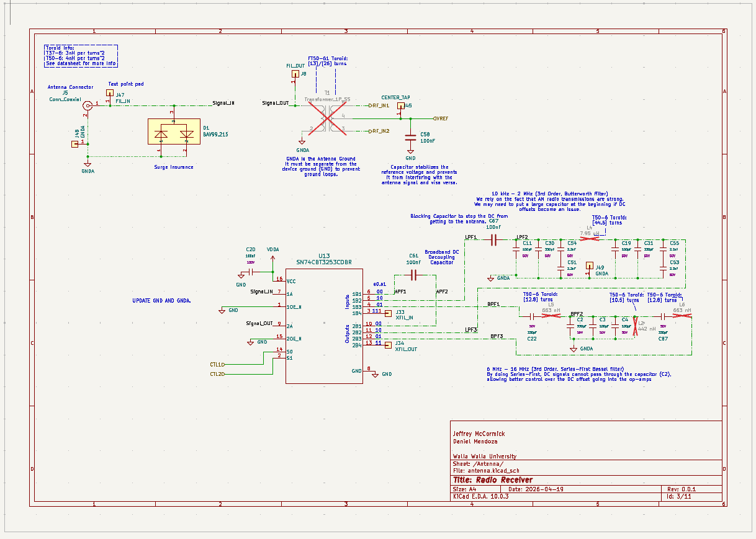This screenshot has width=756, height=539.
Task: Select the C3 shunt capacitor
Action: (x=593, y=326)
